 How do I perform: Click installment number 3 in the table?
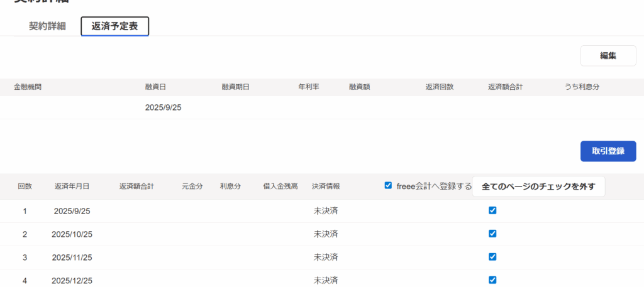click(x=25, y=257)
